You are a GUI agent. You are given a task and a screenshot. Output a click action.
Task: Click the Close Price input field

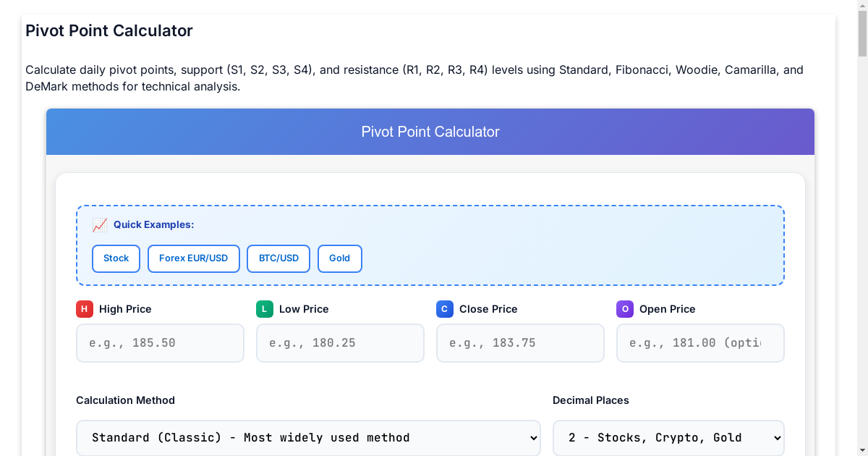point(520,342)
